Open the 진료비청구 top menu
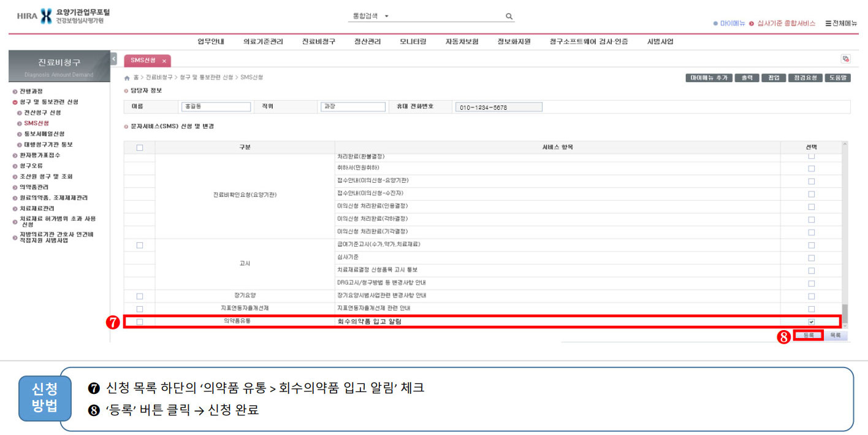The width and height of the screenshot is (868, 435). click(318, 42)
